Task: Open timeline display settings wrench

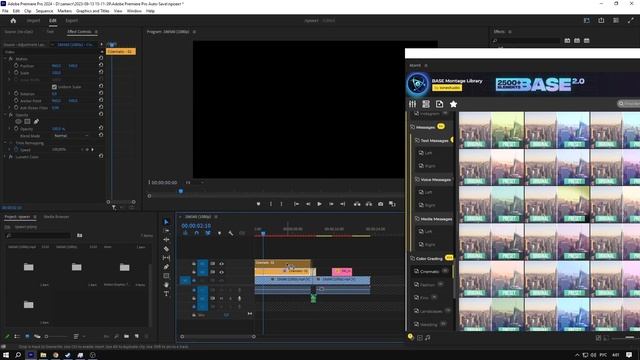Action: (x=231, y=233)
